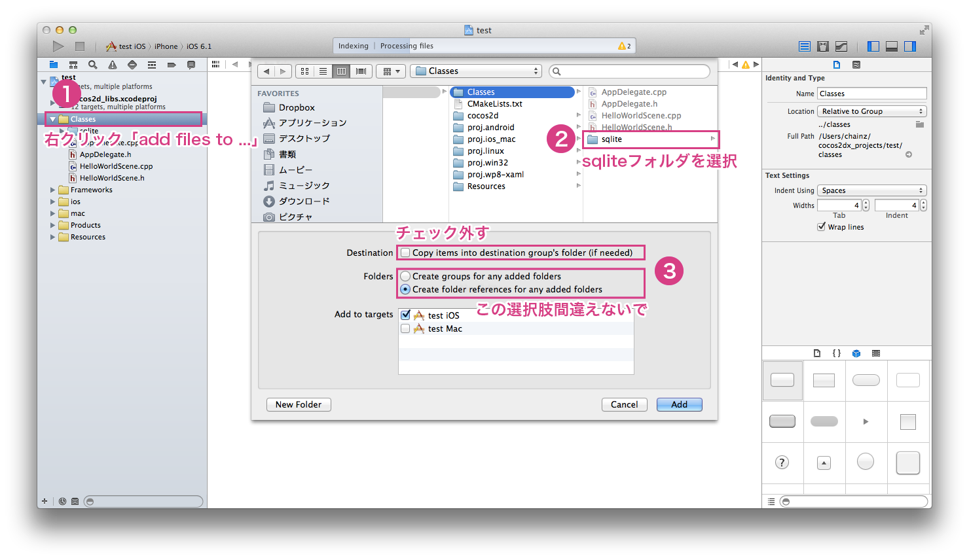
Task: Show the File inspector icon
Action: (837, 65)
